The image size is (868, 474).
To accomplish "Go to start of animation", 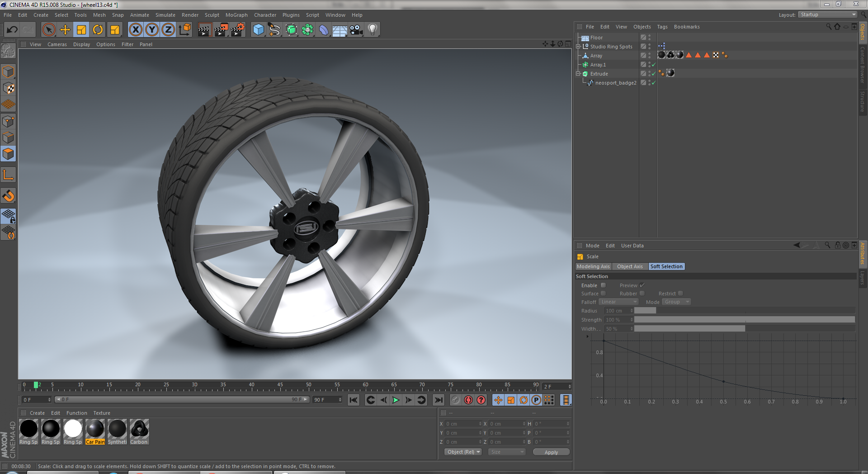I will point(354,400).
